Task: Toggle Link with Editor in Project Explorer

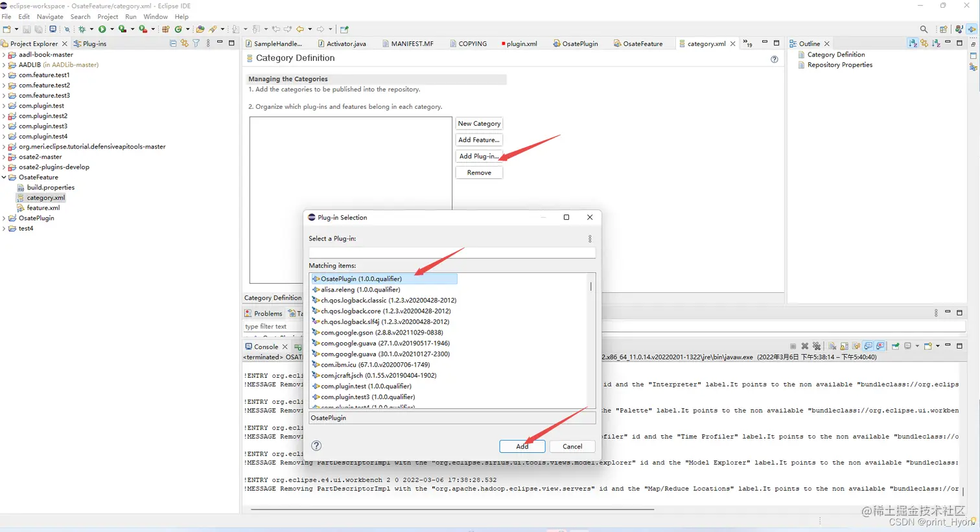Action: pos(185,43)
